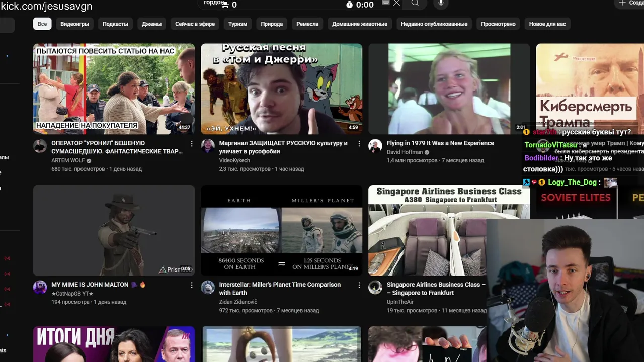Open Zidan Zidanovič channel avatar
The height and width of the screenshot is (362, 644).
pos(208,288)
